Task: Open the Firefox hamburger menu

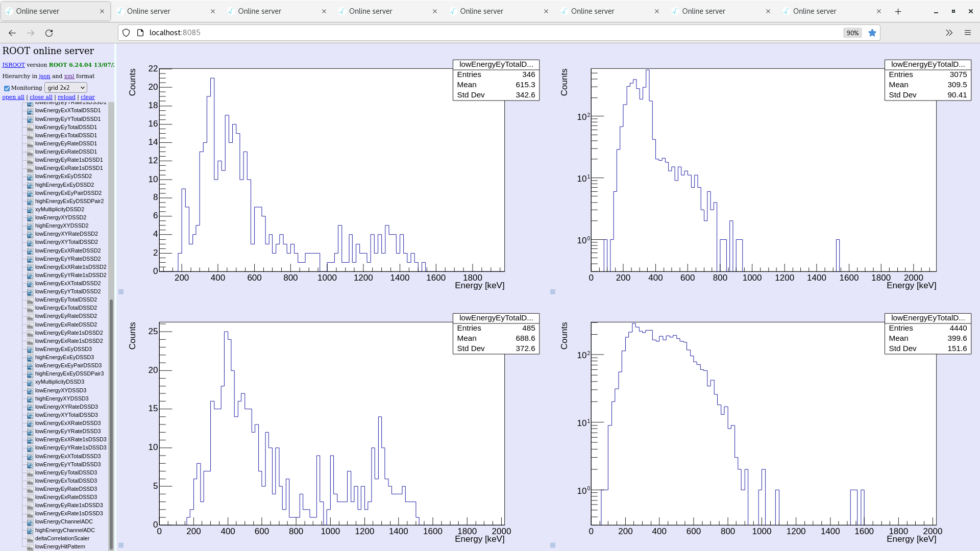Action: pos(968,33)
